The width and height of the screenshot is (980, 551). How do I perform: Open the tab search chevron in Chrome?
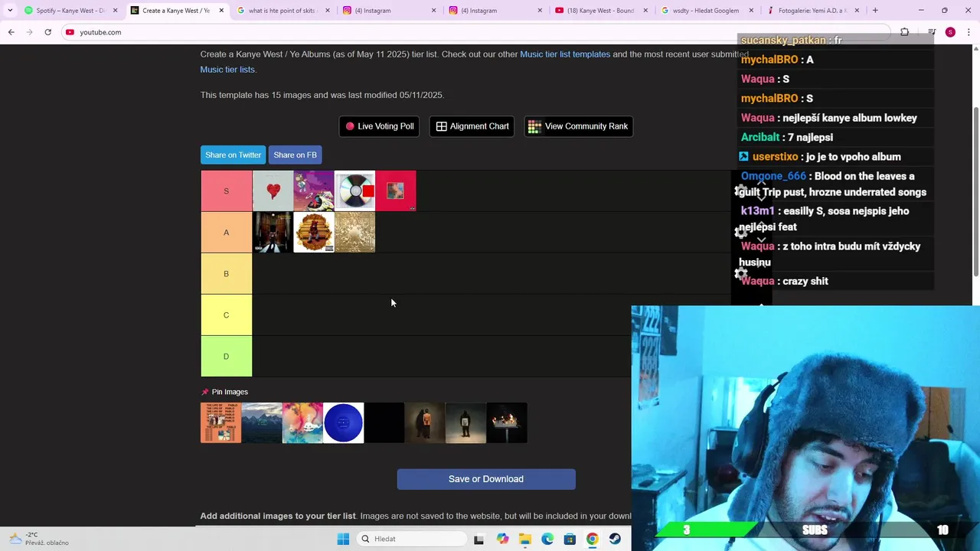coord(10,11)
